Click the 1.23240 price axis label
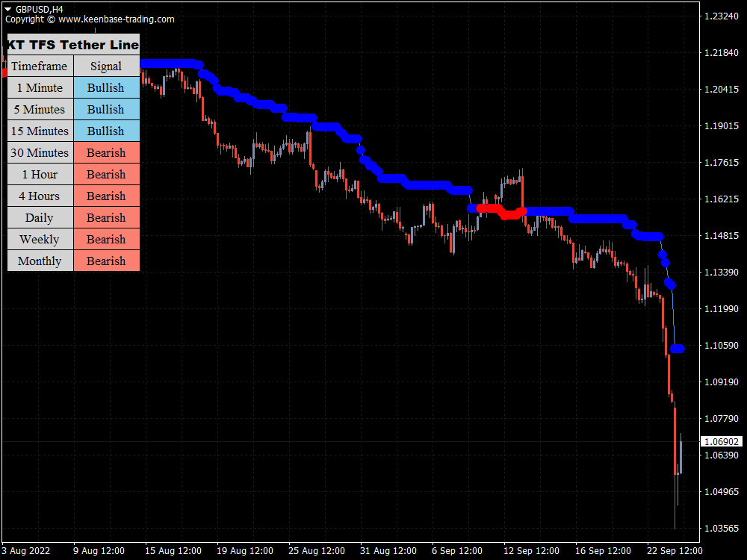This screenshot has height=560, width=747. pyautogui.click(x=722, y=16)
